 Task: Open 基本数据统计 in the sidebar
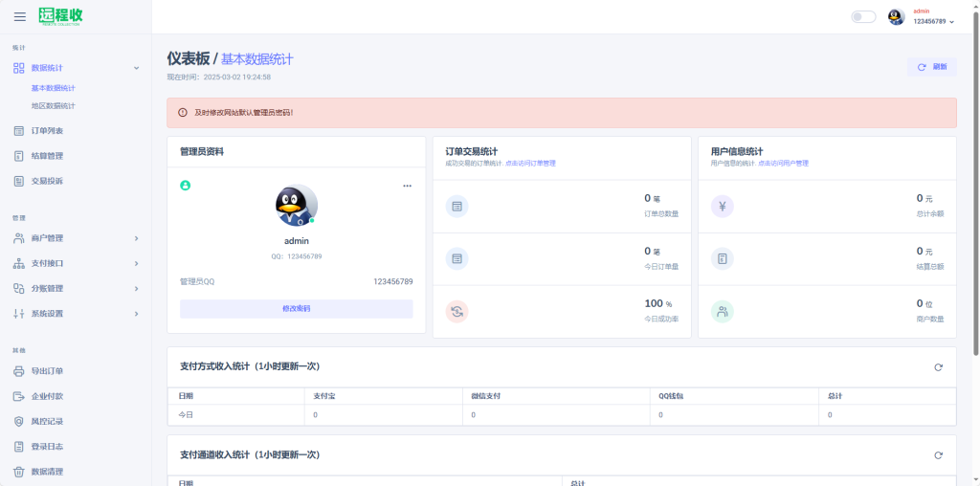[54, 88]
